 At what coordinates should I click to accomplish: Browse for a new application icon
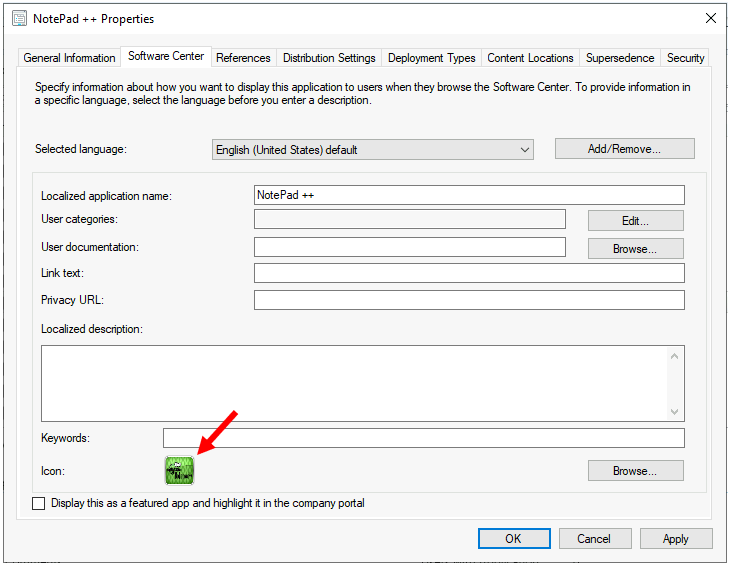point(635,471)
